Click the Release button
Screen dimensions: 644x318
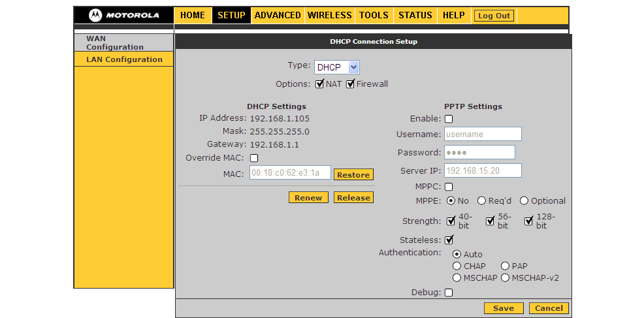point(353,198)
